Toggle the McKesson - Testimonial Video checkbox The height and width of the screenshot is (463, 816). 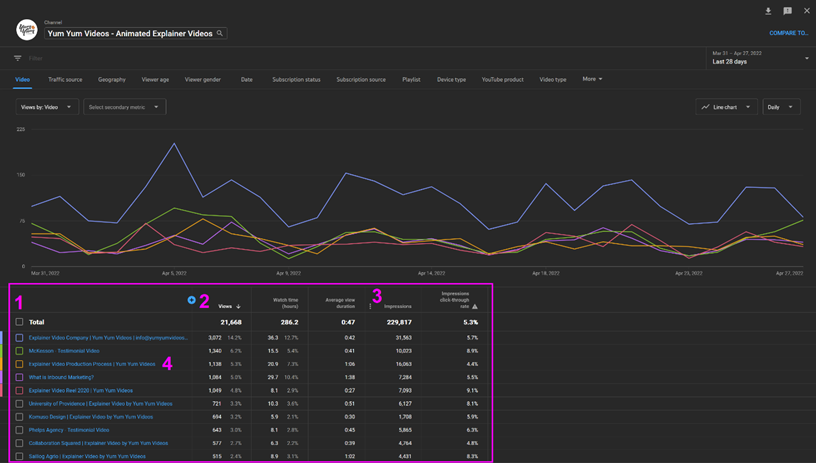[x=19, y=351]
